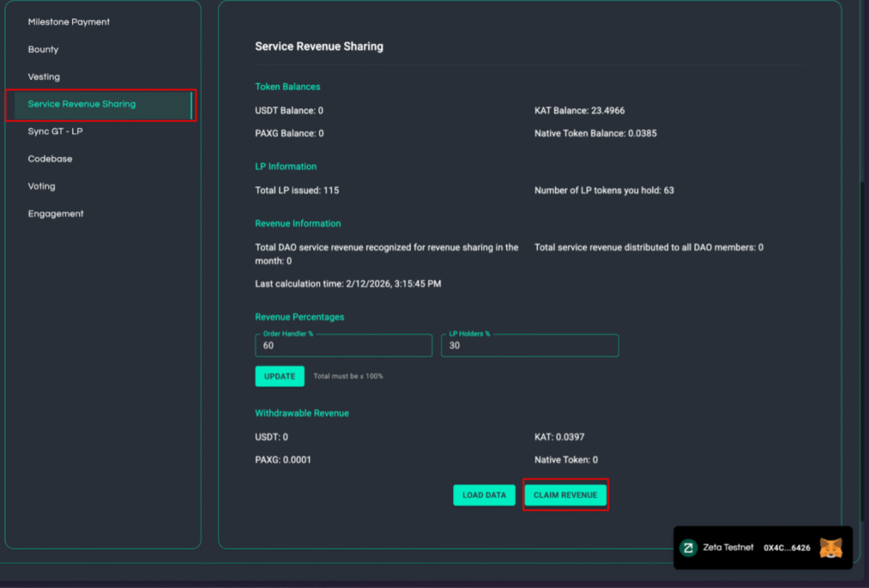Select Service Revenue Sharing in sidebar
Image resolution: width=869 pixels, height=588 pixels.
(81, 104)
